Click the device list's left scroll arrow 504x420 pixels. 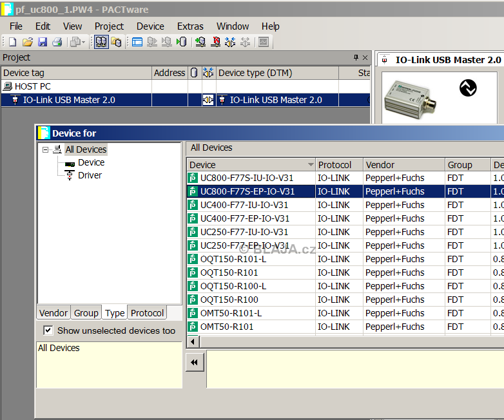click(193, 341)
